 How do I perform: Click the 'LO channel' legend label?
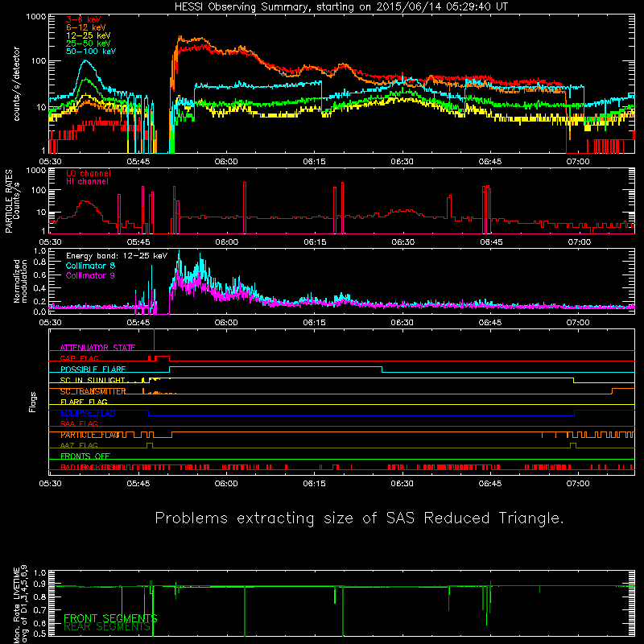click(89, 173)
